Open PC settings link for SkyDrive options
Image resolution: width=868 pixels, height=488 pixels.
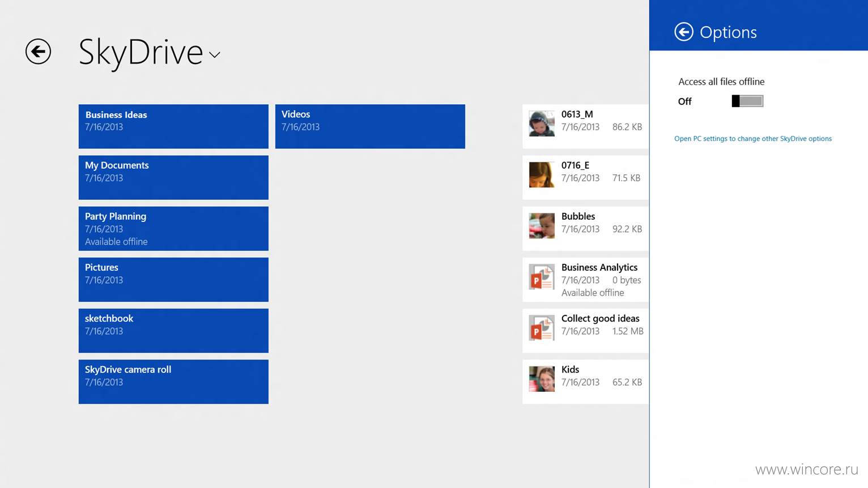(752, 139)
